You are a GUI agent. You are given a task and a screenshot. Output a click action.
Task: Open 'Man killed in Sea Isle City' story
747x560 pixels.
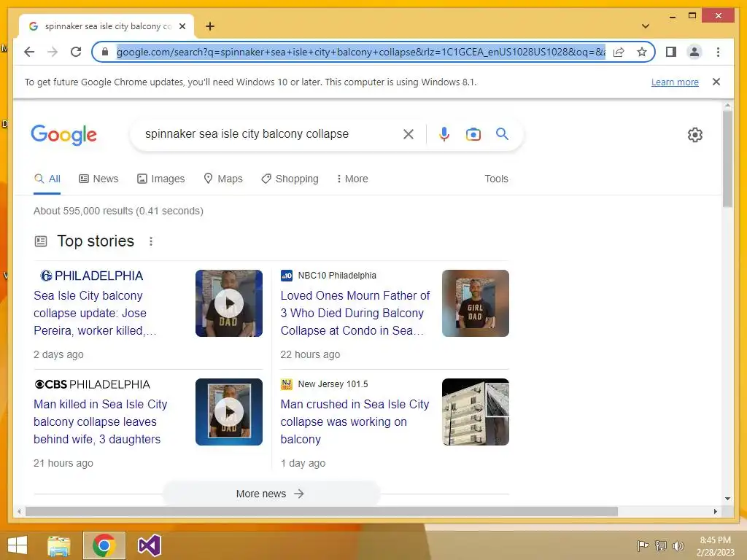pyautogui.click(x=101, y=421)
